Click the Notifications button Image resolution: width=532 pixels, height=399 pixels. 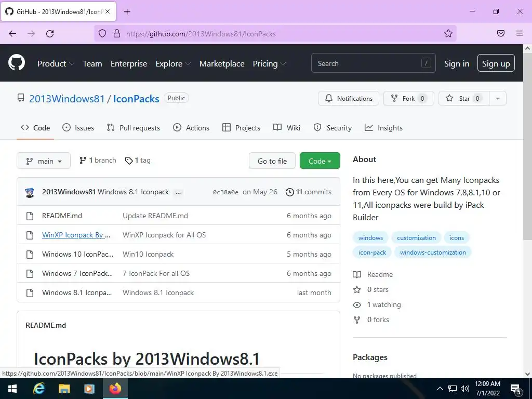click(x=349, y=98)
